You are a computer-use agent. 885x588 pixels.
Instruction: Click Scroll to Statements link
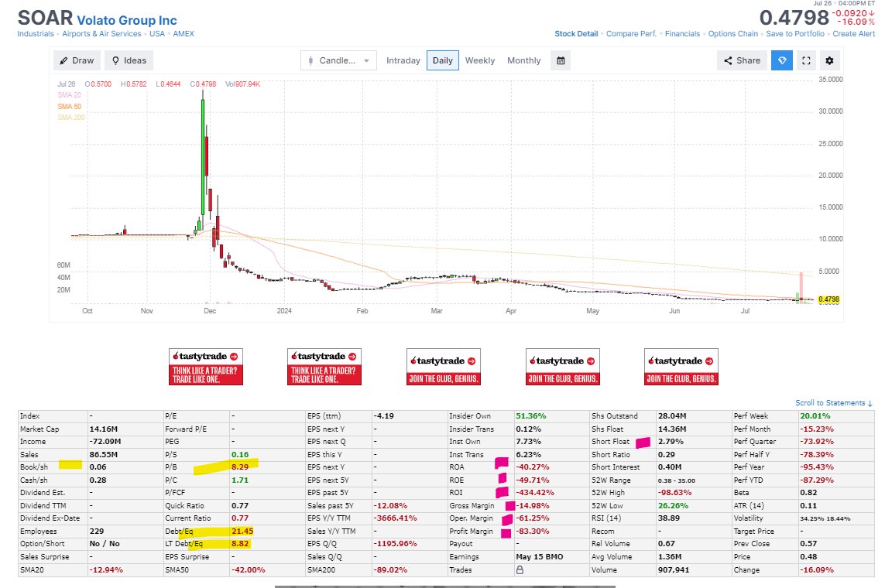pyautogui.click(x=834, y=402)
